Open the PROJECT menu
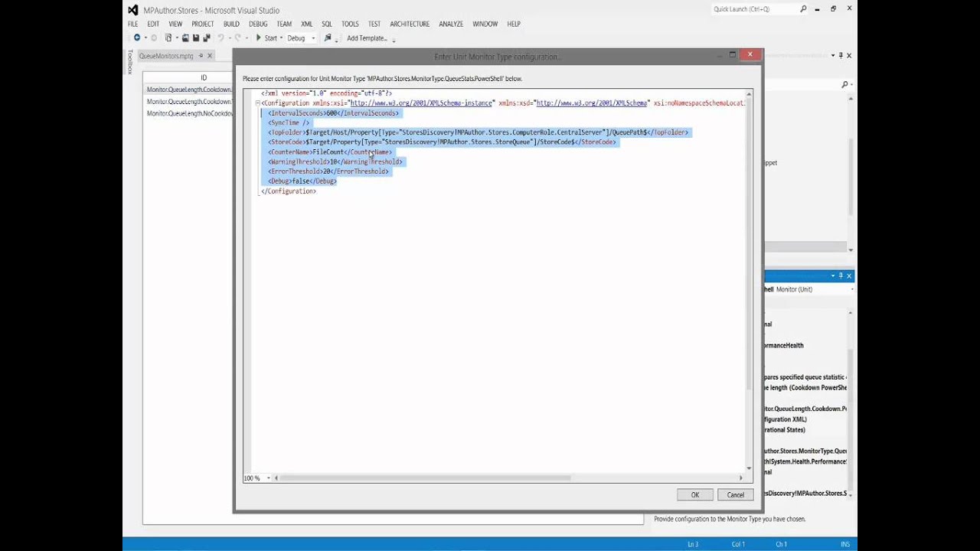The image size is (980, 551). pos(203,24)
